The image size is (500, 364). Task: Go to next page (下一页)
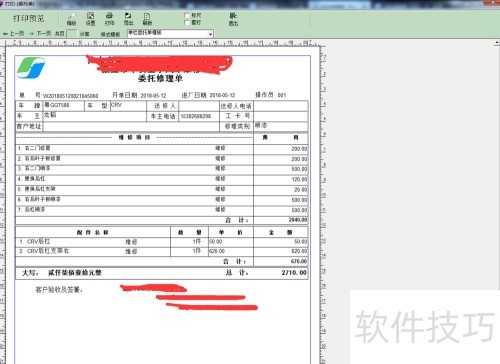coord(40,34)
